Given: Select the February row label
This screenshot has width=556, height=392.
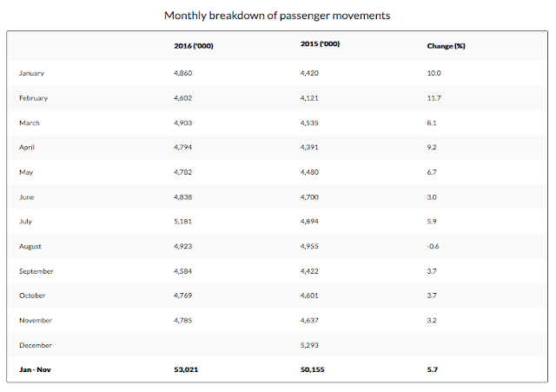Looking at the screenshot, I should (x=33, y=98).
